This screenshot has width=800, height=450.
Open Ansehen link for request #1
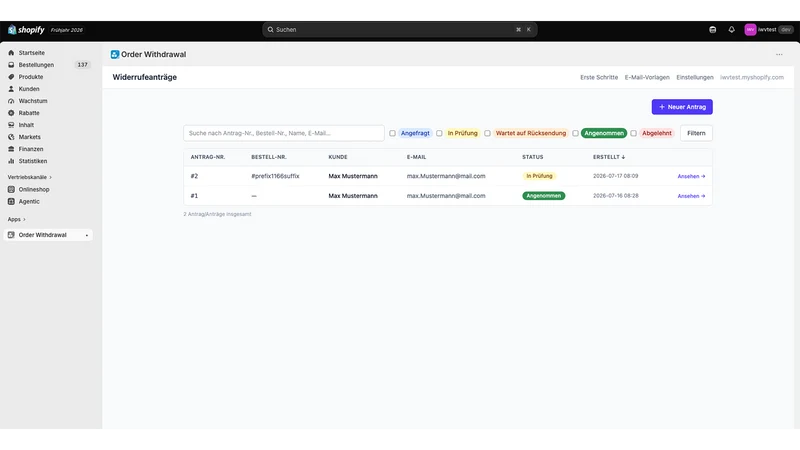691,196
